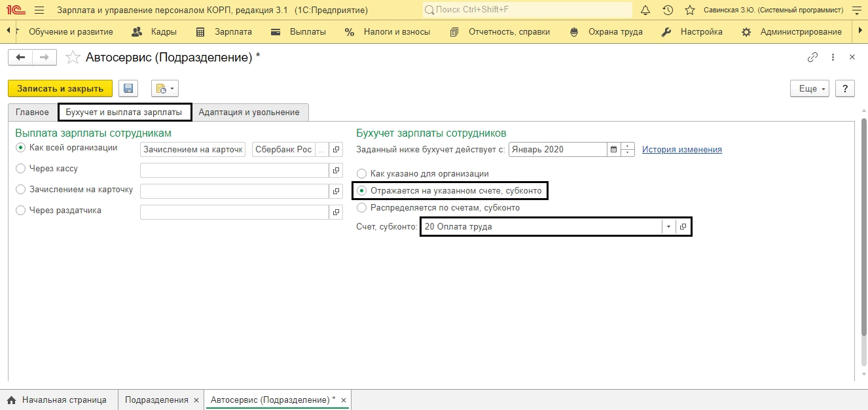This screenshot has height=410, width=868.
Task: Open the Счет, субконто item icon
Action: click(x=683, y=227)
